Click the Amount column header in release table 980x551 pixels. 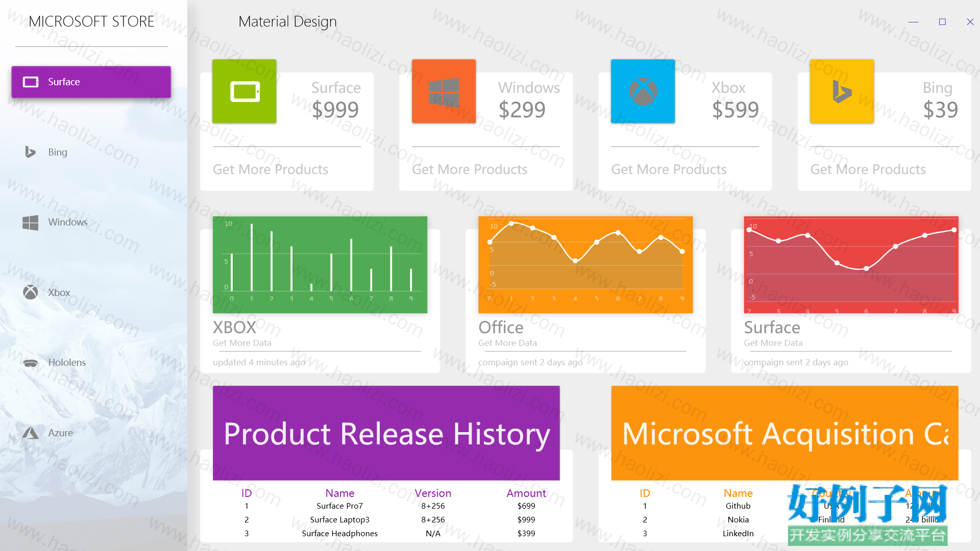click(526, 493)
